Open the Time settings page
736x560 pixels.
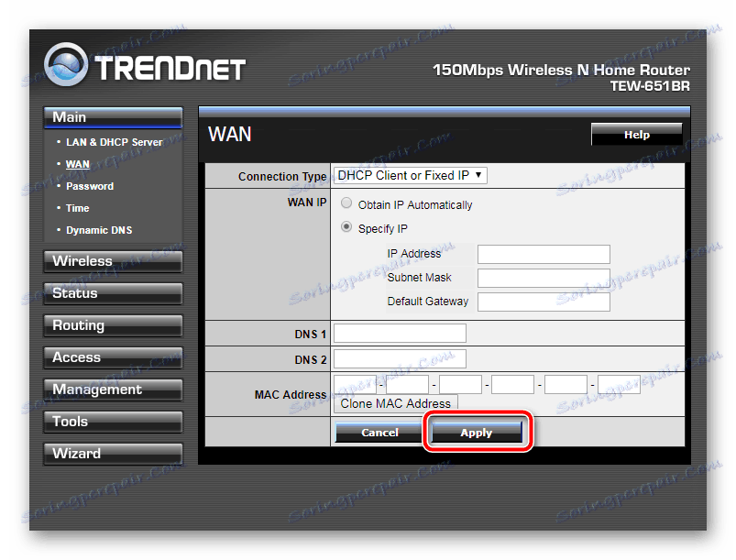(77, 208)
